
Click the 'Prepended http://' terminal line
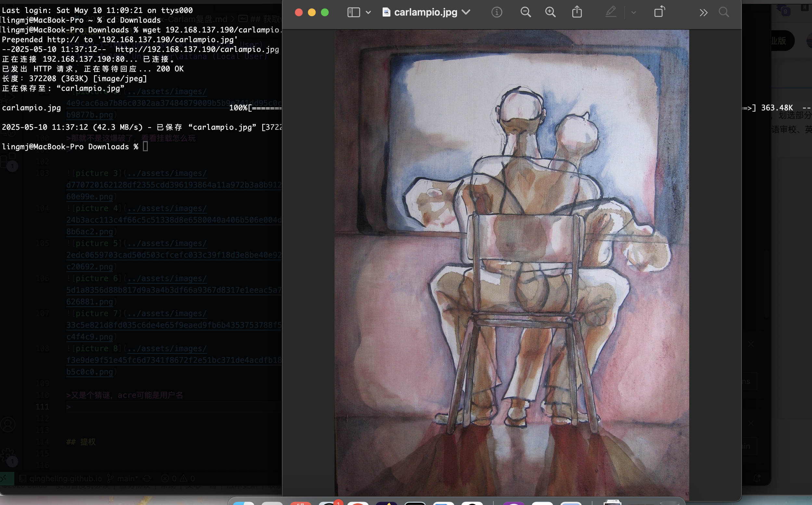120,39
